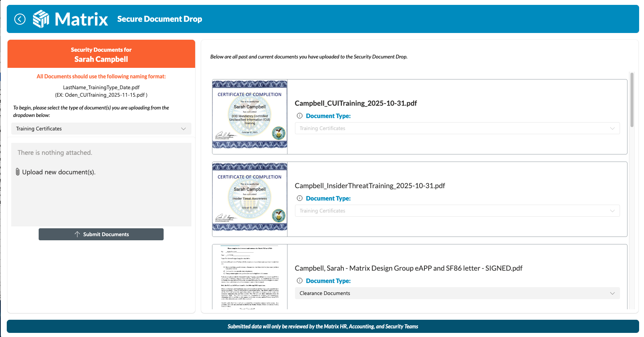Screen dimensions: 644x337
Task: Click Document Type label under SF86 letter
Action: [328, 281]
